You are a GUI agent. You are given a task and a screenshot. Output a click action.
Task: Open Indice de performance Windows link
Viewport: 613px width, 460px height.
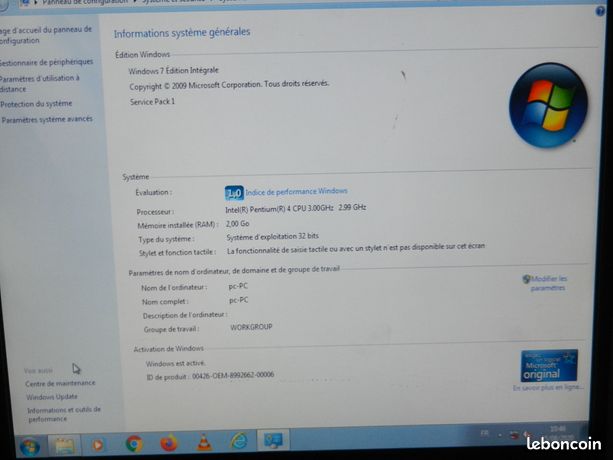(296, 192)
